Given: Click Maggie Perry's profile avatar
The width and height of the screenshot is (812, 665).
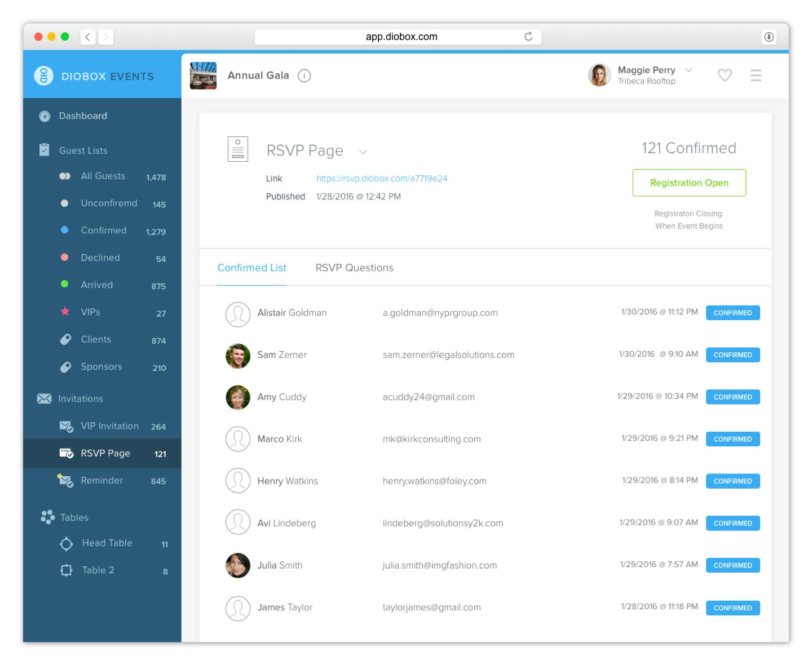Looking at the screenshot, I should click(599, 75).
